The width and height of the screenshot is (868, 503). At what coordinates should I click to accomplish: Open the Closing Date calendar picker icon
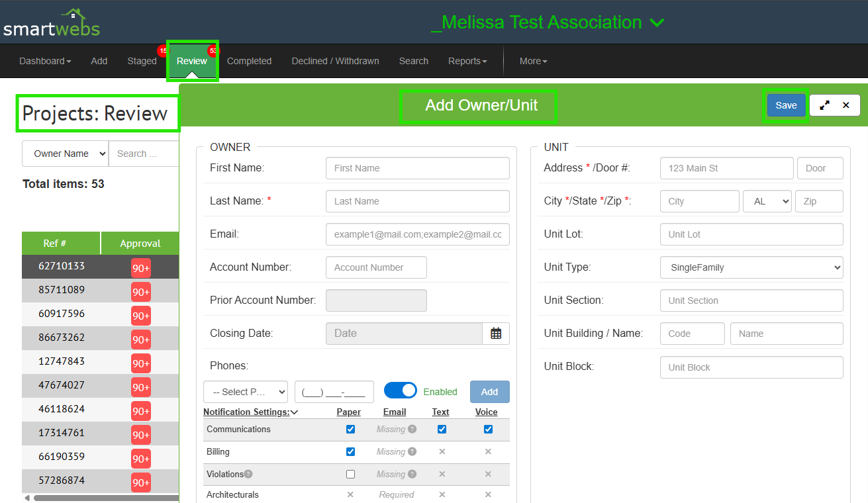[496, 334]
